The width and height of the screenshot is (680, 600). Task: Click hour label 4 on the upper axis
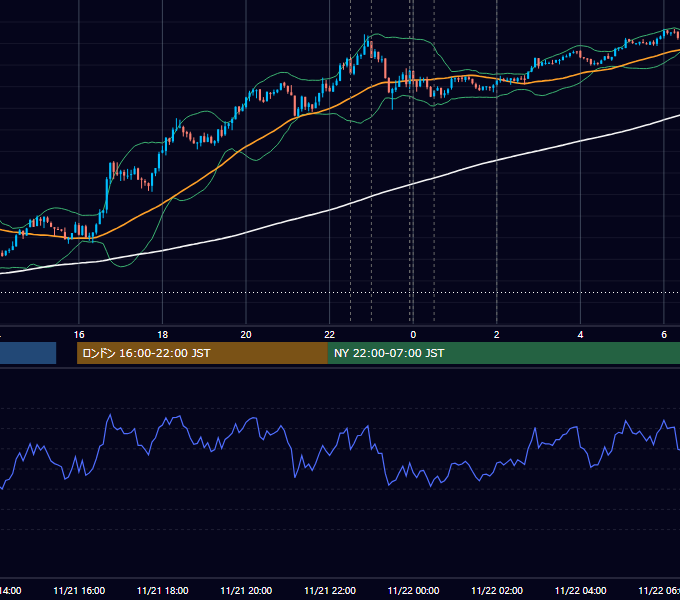(580, 335)
